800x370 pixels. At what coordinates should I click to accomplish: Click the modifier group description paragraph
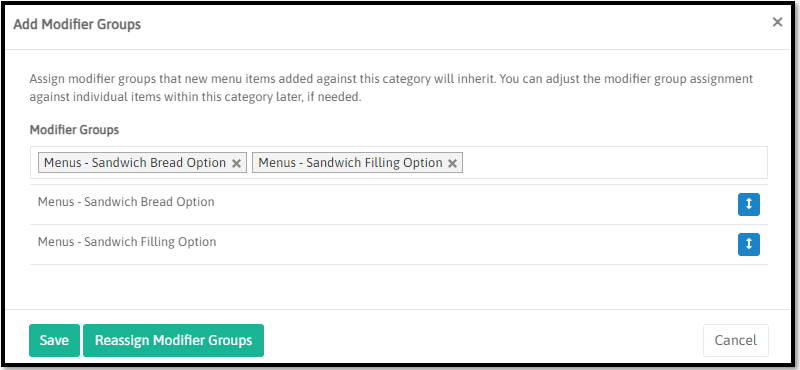(391, 88)
